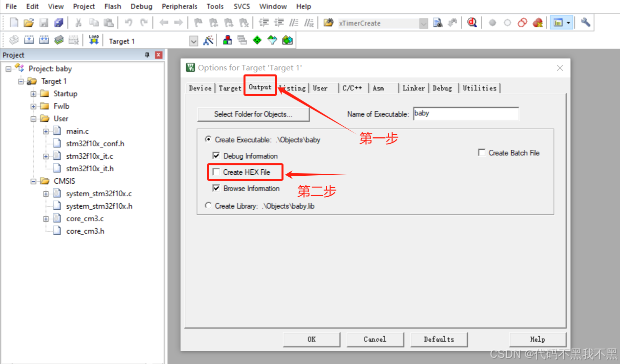Uncheck the Debug Information checkbox
This screenshot has width=620, height=364.
[216, 156]
